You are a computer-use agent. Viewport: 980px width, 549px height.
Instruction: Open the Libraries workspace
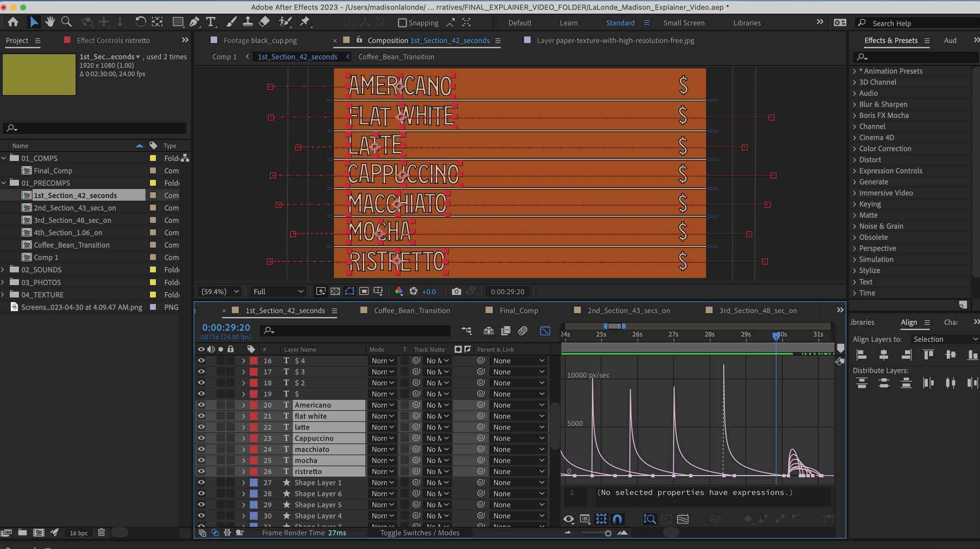pos(747,23)
